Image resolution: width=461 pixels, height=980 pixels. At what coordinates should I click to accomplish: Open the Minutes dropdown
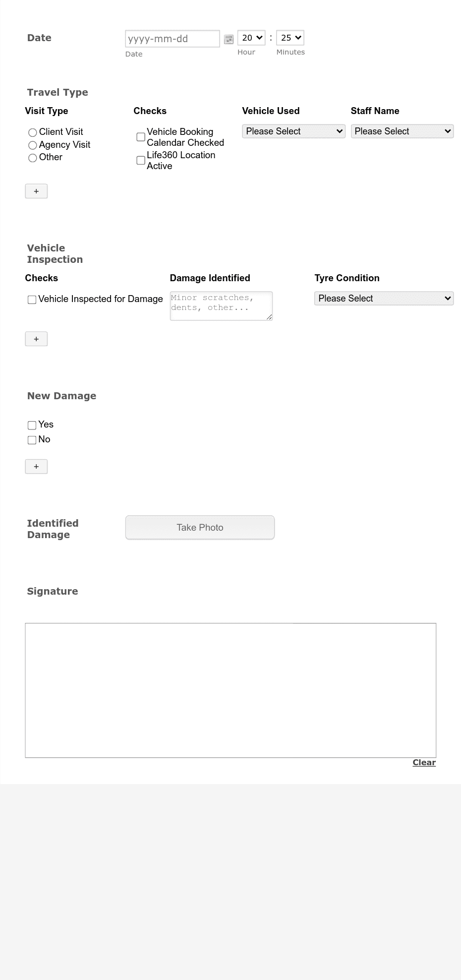[x=290, y=38]
